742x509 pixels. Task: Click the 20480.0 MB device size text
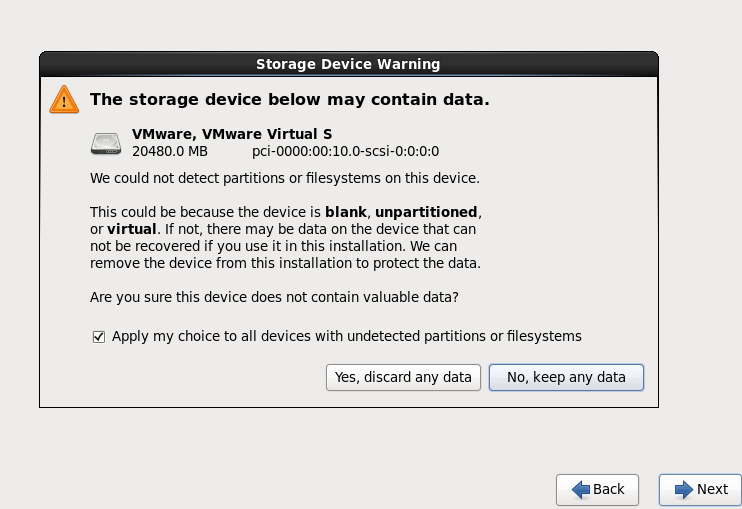tap(170, 151)
